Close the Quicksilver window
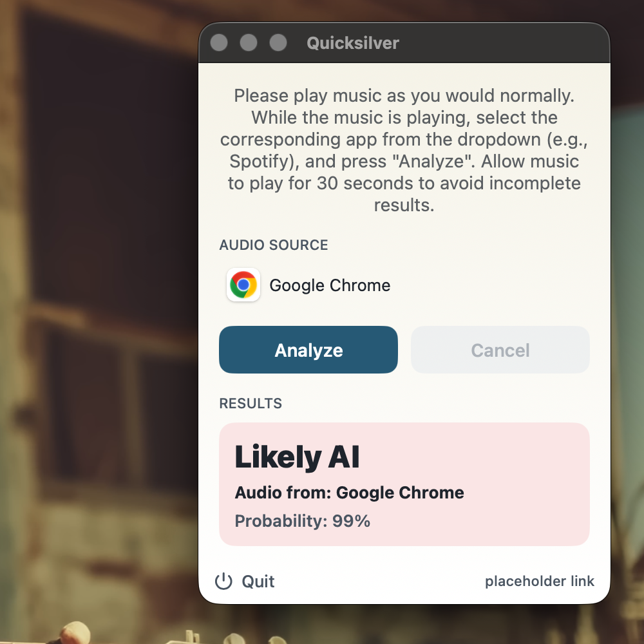 [219, 43]
